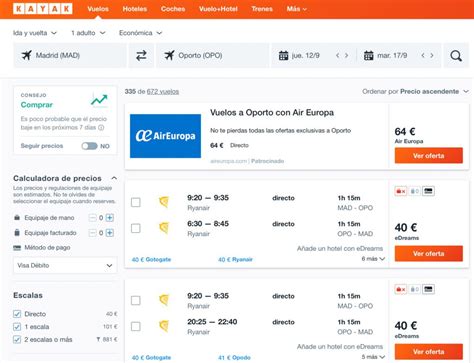Open 1 adulto passengers dropdown
474x363 pixels.
[88, 33]
